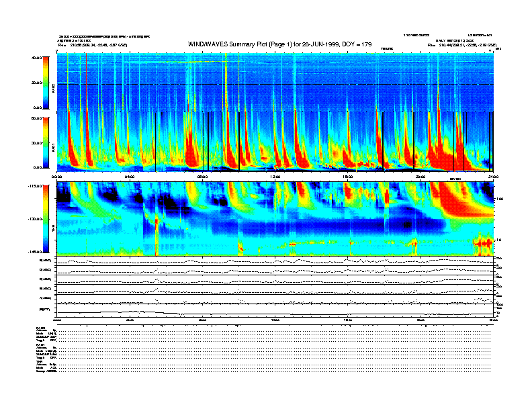Click the red vertical streak in RAD2 spectrogram
The image size is (532, 411).
(x=87, y=82)
